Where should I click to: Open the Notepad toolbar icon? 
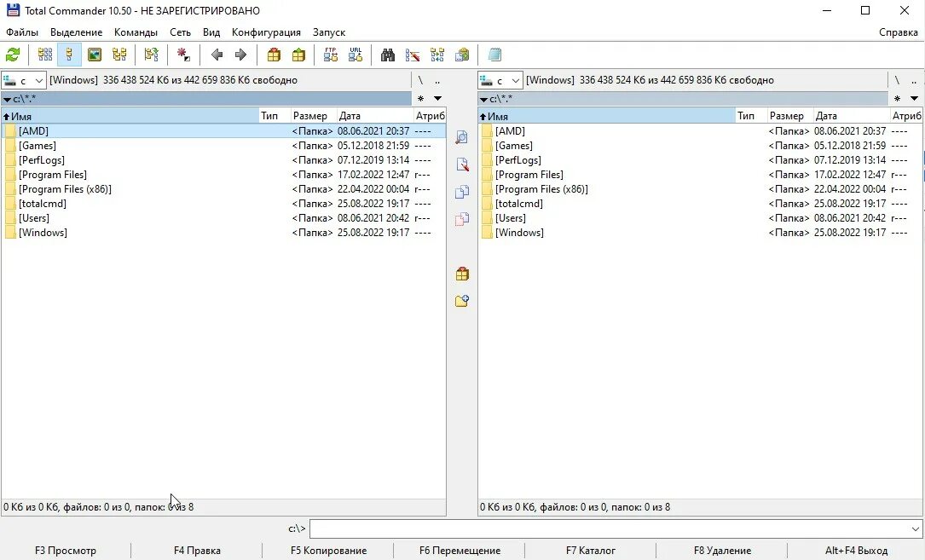point(494,55)
